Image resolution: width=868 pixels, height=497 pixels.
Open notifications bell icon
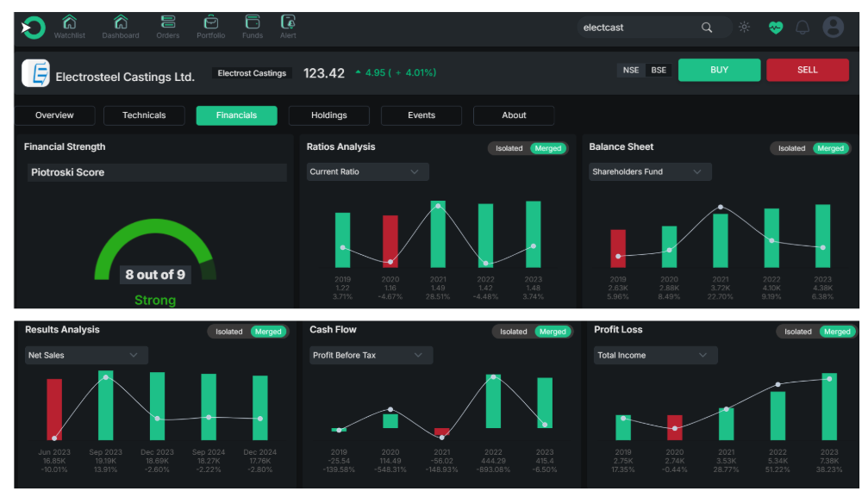pos(802,27)
